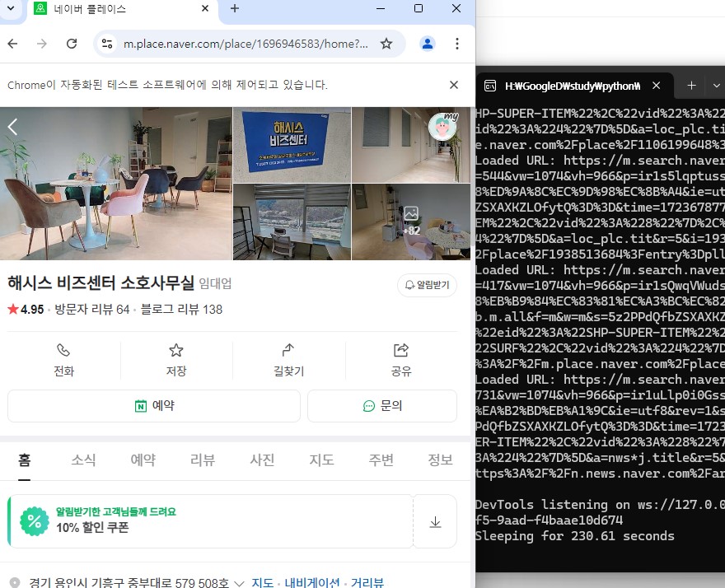
Task: Click the 문의 inquiry button
Action: [x=382, y=406]
